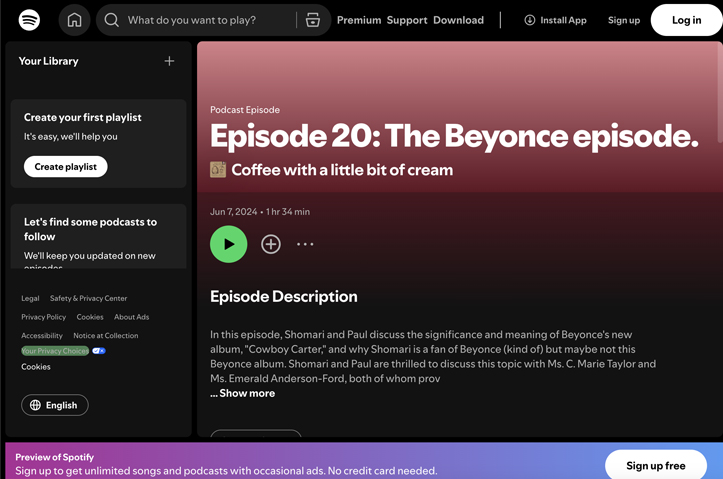
Task: Open Coffee with a little bit of cream show
Action: pyautogui.click(x=342, y=170)
